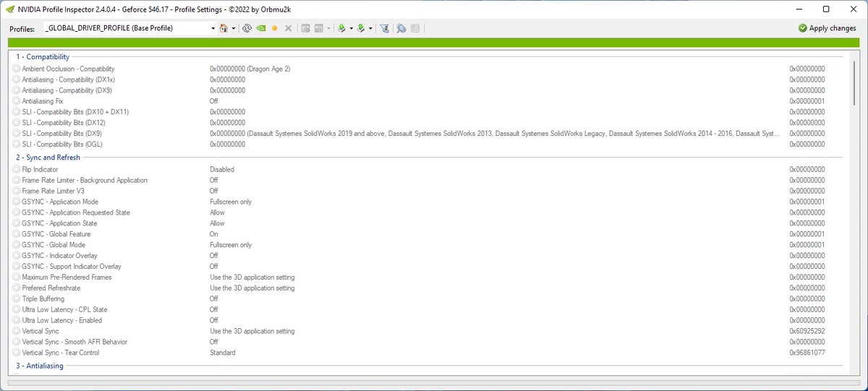Click into the _GLOBAL_DRIVER_PROFILE profile name field
The height and width of the screenshot is (391, 868).
click(x=125, y=28)
